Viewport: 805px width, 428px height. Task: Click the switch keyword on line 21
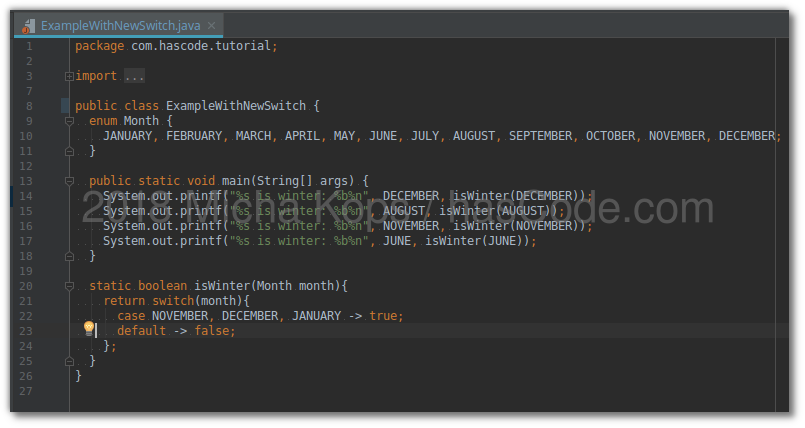(x=172, y=301)
